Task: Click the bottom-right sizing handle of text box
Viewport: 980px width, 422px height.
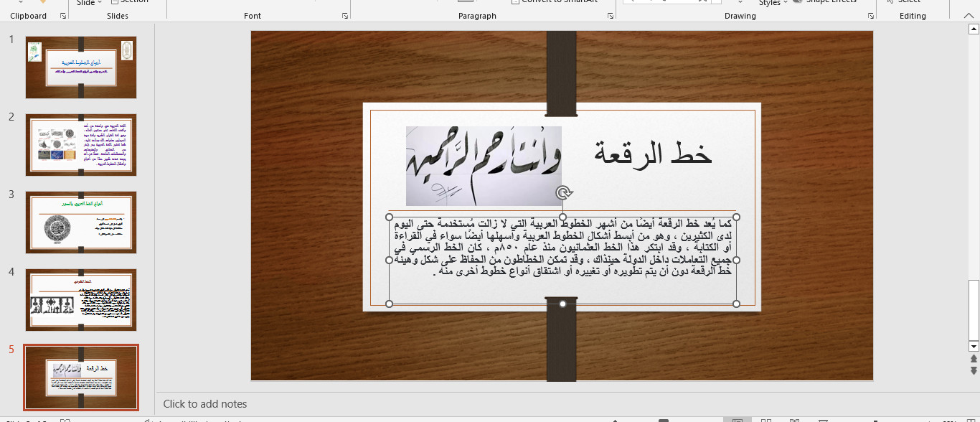Action: (x=736, y=304)
